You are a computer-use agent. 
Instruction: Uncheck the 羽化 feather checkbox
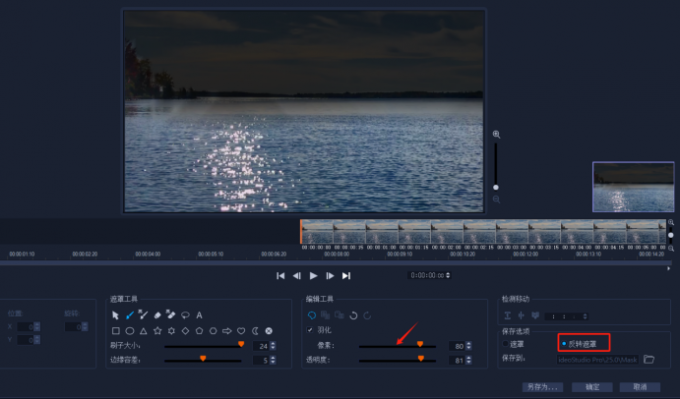(310, 330)
